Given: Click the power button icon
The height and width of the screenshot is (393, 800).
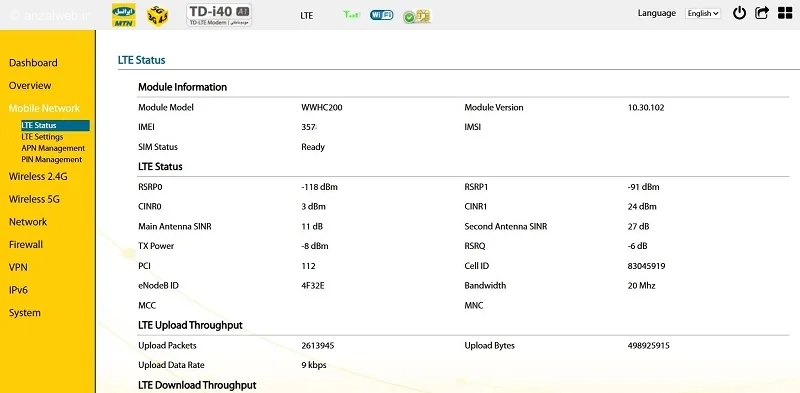Looking at the screenshot, I should point(739,13).
